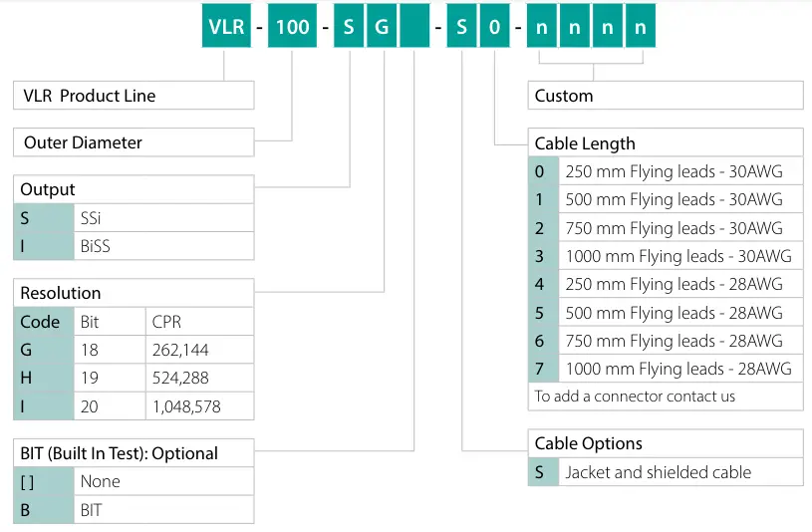812x532 pixels.
Task: Select 1000 mm Flying leads - 30AWG
Action: (677, 256)
